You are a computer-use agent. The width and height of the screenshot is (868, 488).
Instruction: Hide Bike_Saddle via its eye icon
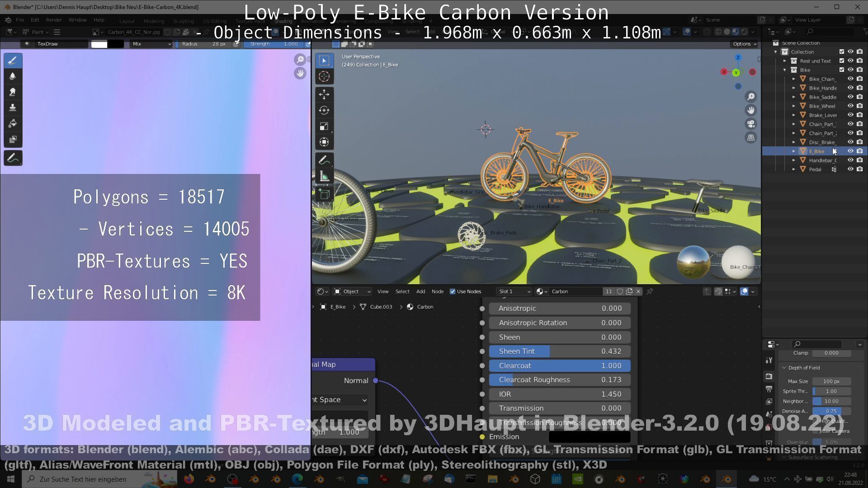coord(850,97)
